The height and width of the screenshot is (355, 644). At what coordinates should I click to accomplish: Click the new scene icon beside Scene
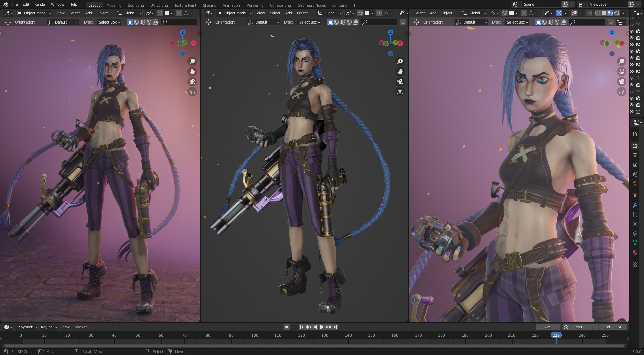[565, 4]
